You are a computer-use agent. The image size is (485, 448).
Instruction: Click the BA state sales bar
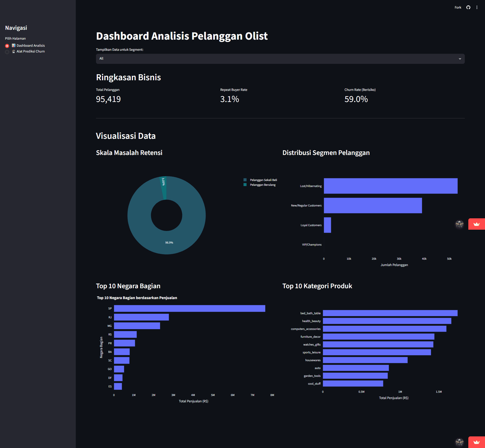[x=122, y=352]
